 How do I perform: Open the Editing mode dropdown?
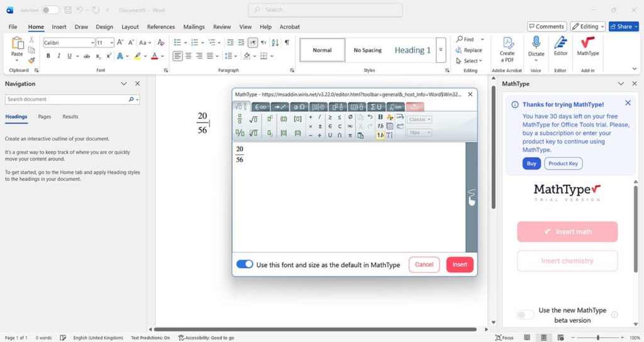pos(588,26)
